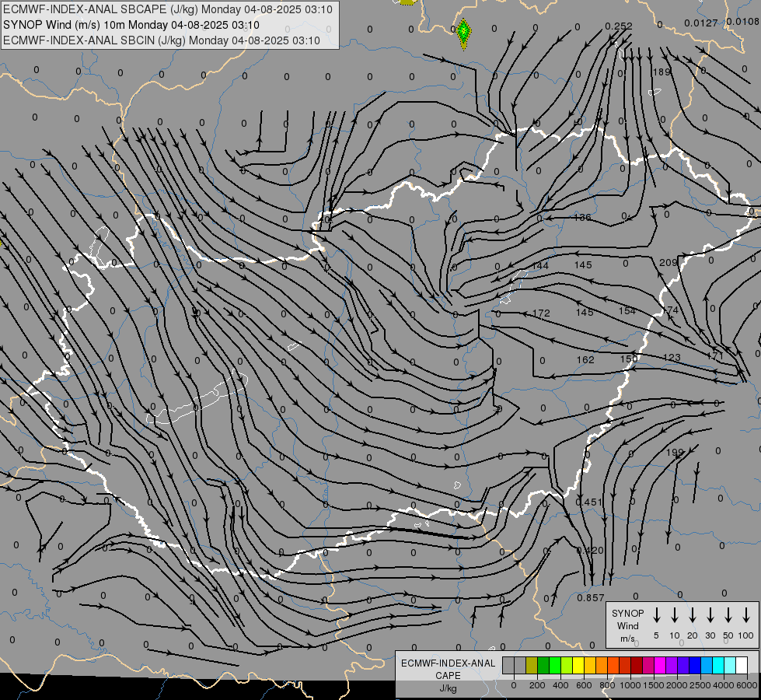Click the 1500 tick label on color scale
The height and width of the screenshot is (700, 761).
(x=653, y=685)
